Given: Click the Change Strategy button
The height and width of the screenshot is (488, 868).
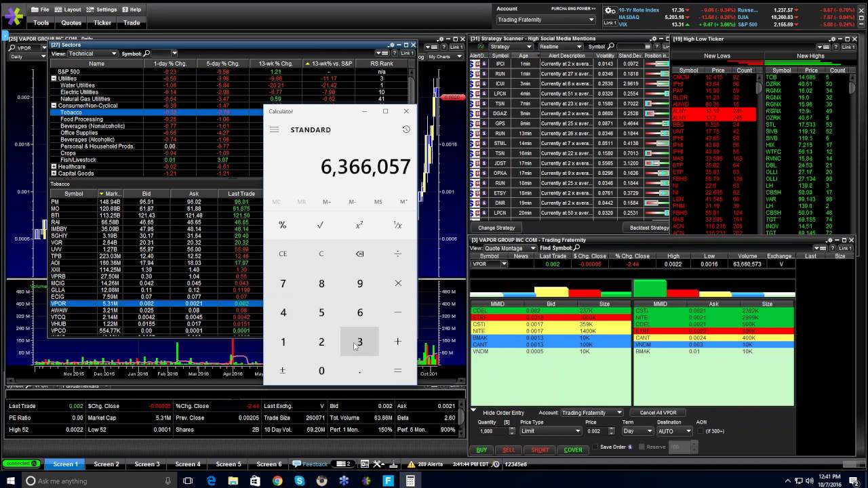Looking at the screenshot, I should point(496,228).
